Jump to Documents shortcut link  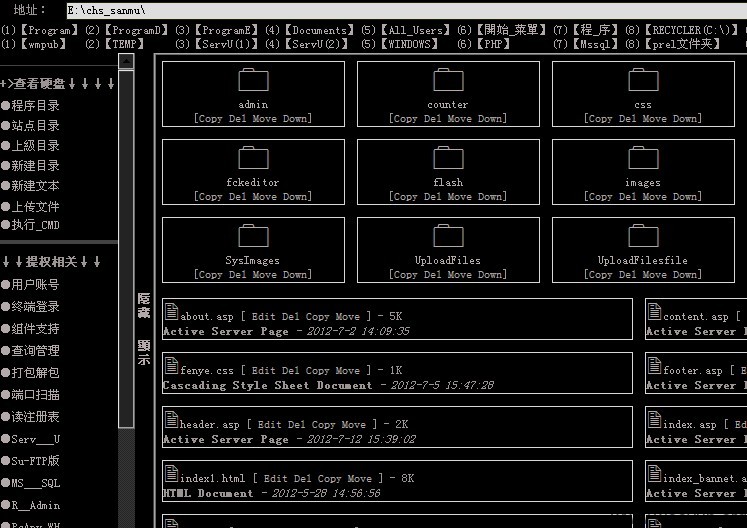coord(320,30)
